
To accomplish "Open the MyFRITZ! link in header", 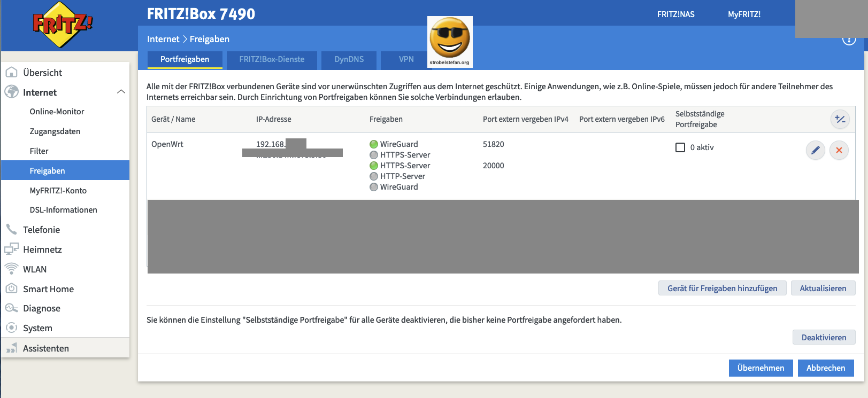I will click(744, 14).
